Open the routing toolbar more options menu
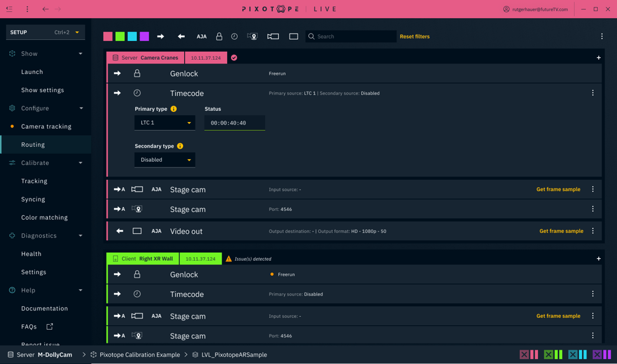Viewport: 617px width, 364px height. [x=601, y=37]
